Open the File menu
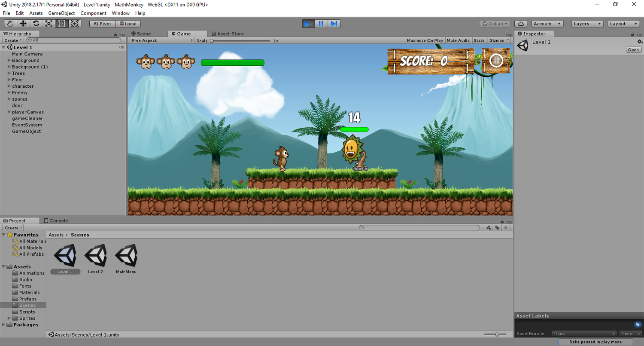Image resolution: width=644 pixels, height=346 pixels. click(x=6, y=13)
